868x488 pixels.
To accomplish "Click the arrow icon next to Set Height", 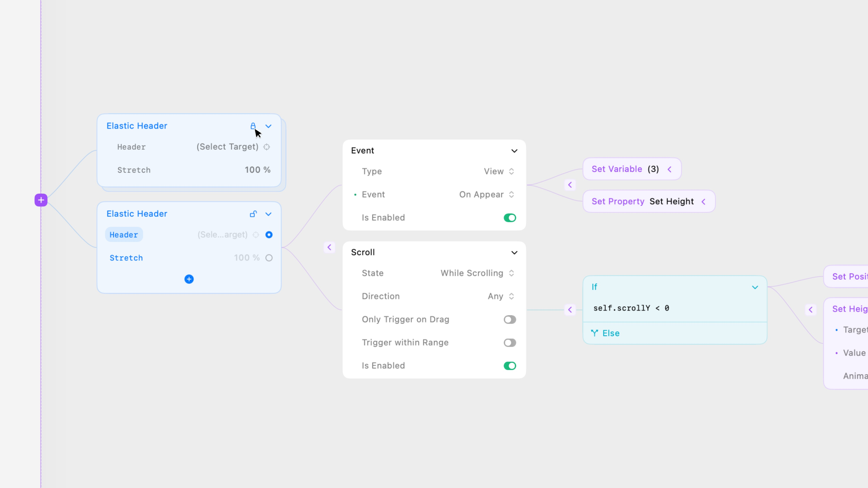I will click(703, 202).
